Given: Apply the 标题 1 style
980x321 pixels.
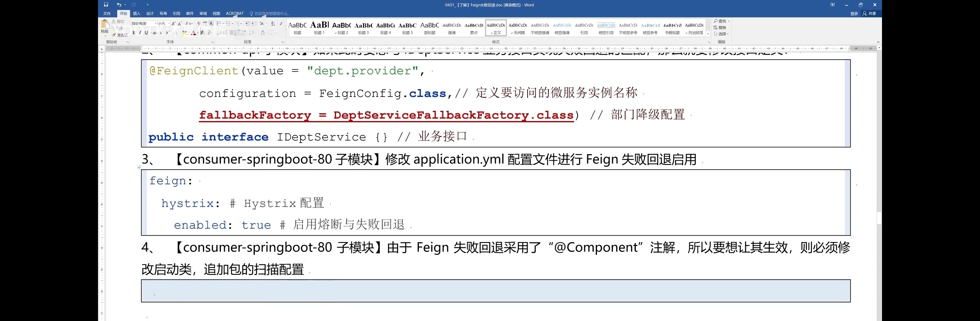Looking at the screenshot, I should (x=319, y=28).
